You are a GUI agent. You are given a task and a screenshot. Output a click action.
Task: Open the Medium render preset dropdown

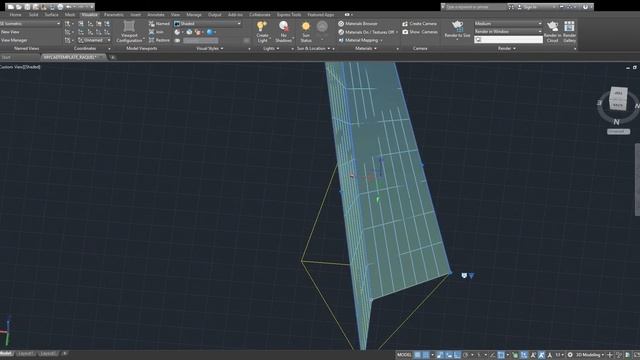click(x=508, y=24)
